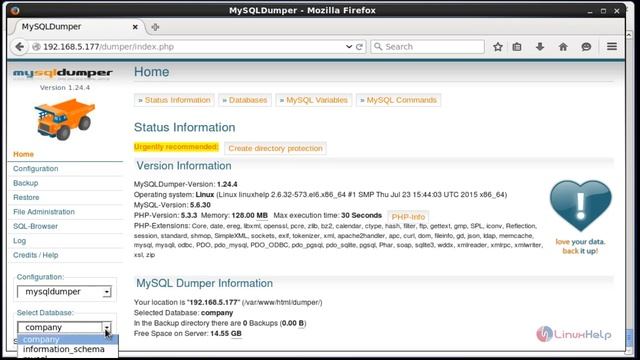Click Create directory protection button
This screenshot has width=640, height=360.
pyautogui.click(x=276, y=148)
